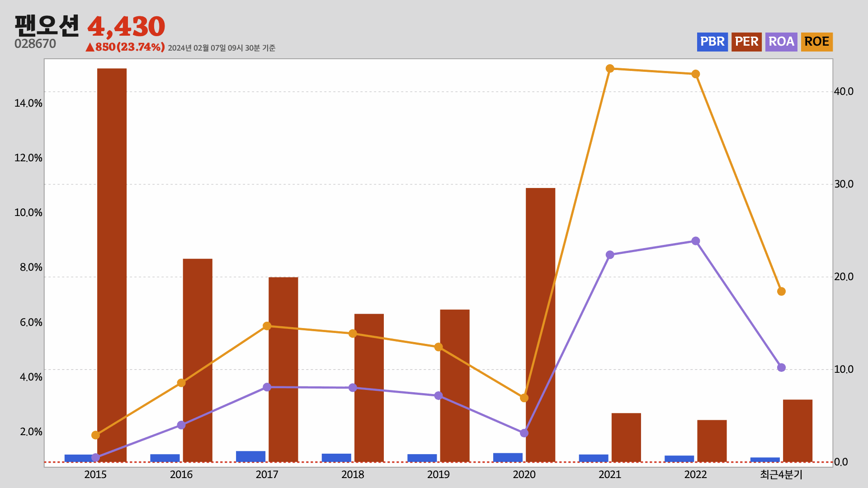Screen dimensions: 868x488
Task: Click the 2017 PER bar
Action: point(283,370)
